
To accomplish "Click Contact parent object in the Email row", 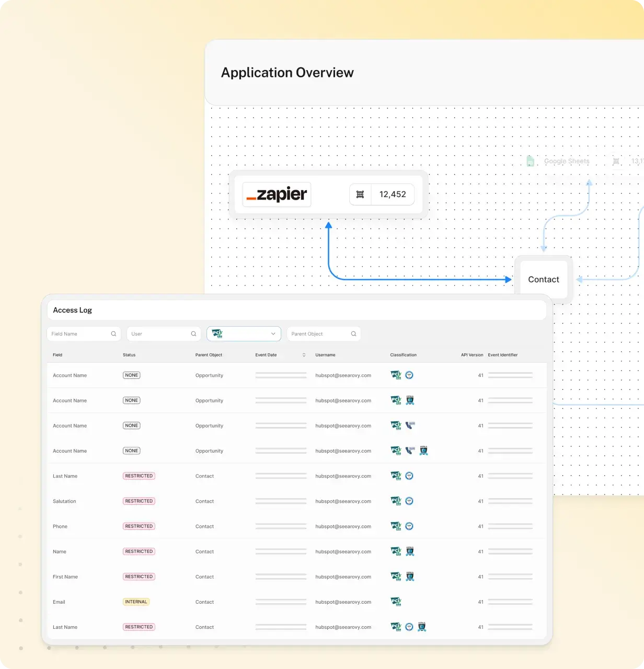I will click(x=204, y=602).
